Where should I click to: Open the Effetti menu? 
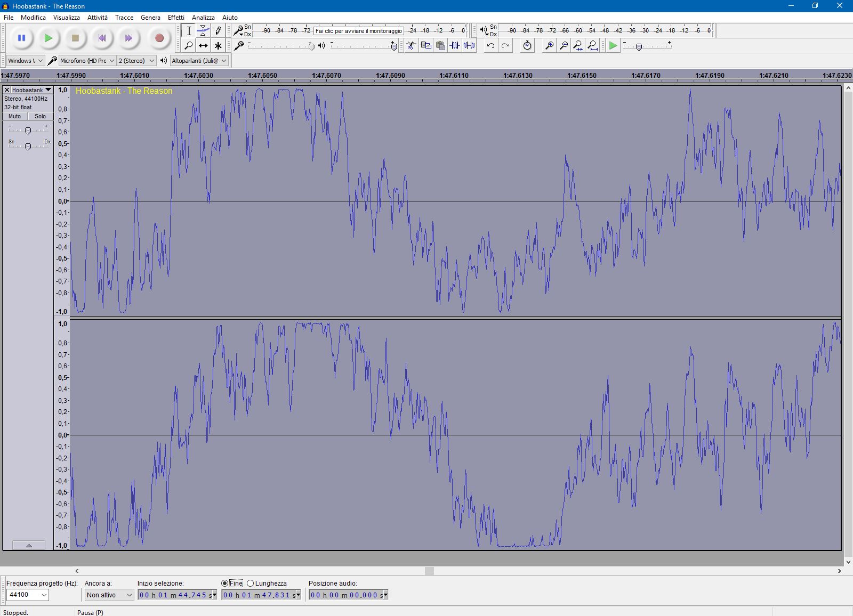pyautogui.click(x=176, y=18)
